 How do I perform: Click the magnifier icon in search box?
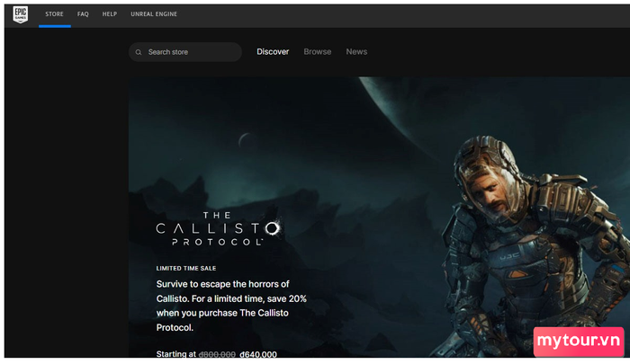[x=139, y=52]
